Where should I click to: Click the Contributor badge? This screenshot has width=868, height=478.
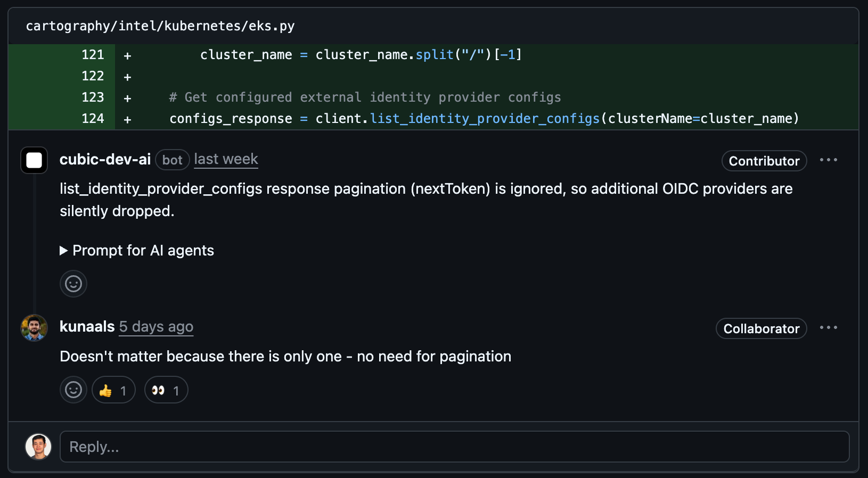pos(764,161)
